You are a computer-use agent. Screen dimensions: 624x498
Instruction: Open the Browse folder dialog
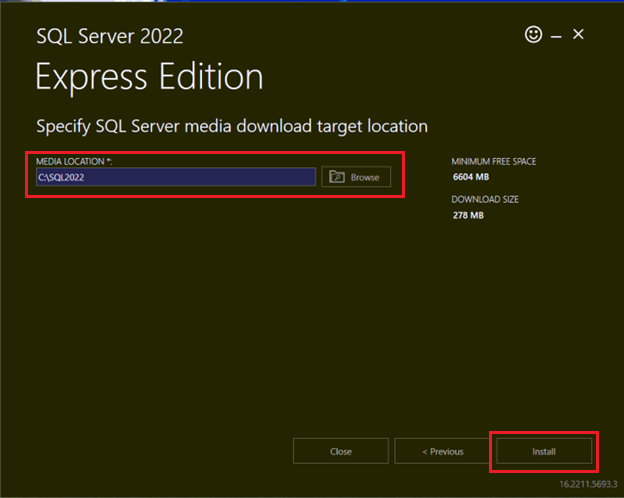356,177
